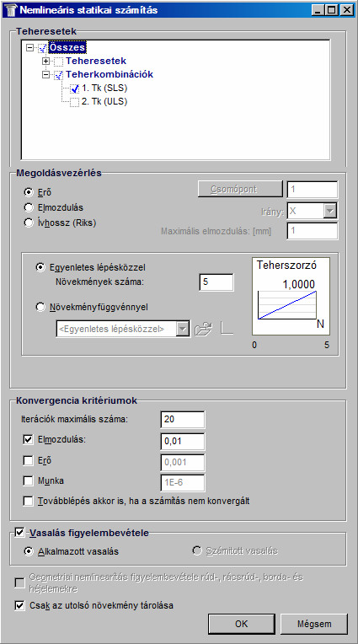Click the Mégsem cancel button
The image size is (358, 644).
pyautogui.click(x=314, y=624)
